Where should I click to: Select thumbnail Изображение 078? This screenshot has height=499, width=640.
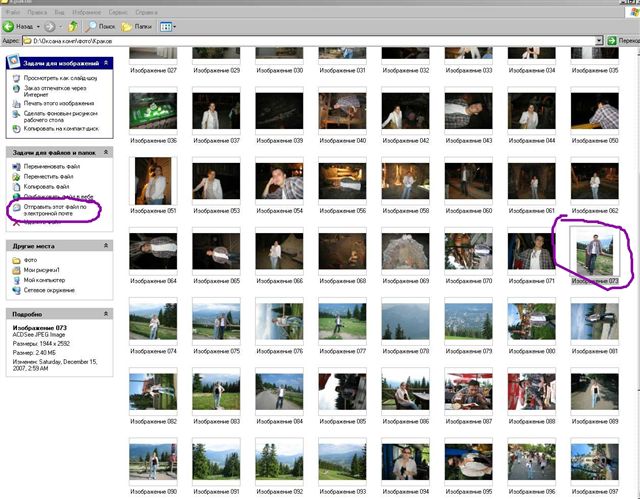click(405, 321)
